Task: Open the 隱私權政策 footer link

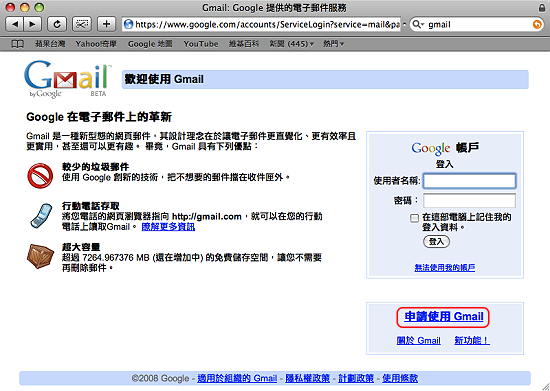Action: (307, 378)
